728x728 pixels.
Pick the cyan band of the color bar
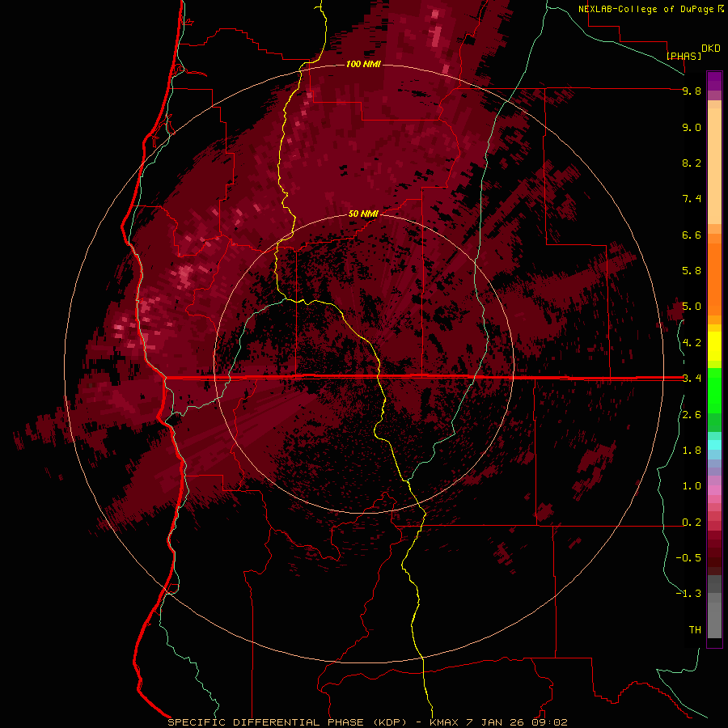pos(714,445)
